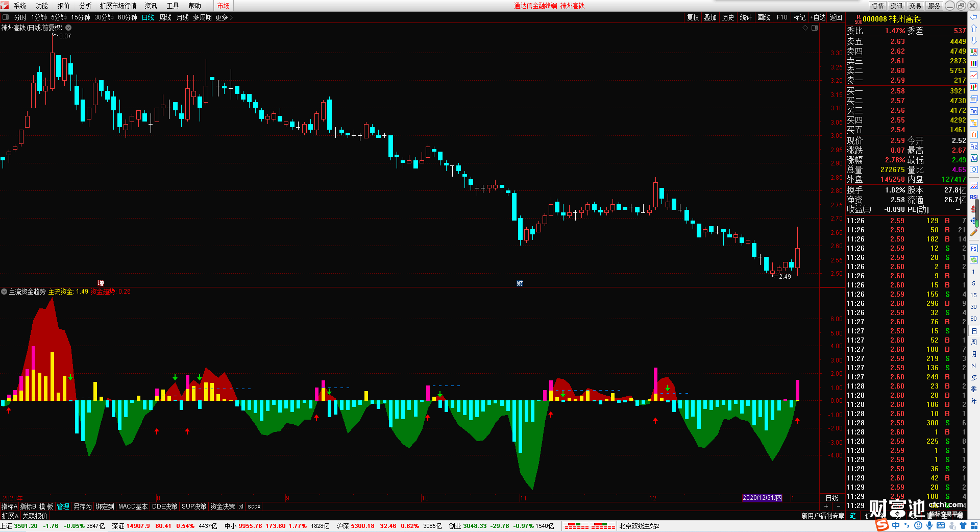Click the +自选 add to watchlist button
980x532 pixels.
(x=818, y=17)
